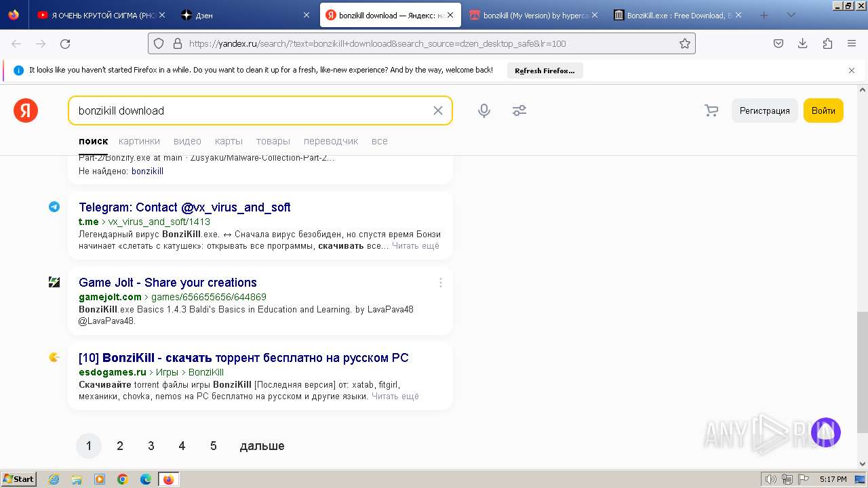Click the Refresh Firefox button
Screen dimensions: 868x488
[545, 70]
